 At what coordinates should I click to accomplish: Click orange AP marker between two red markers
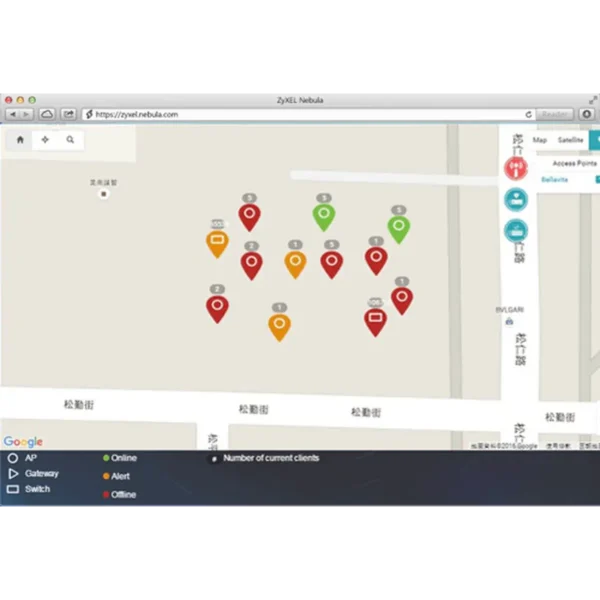tap(295, 264)
